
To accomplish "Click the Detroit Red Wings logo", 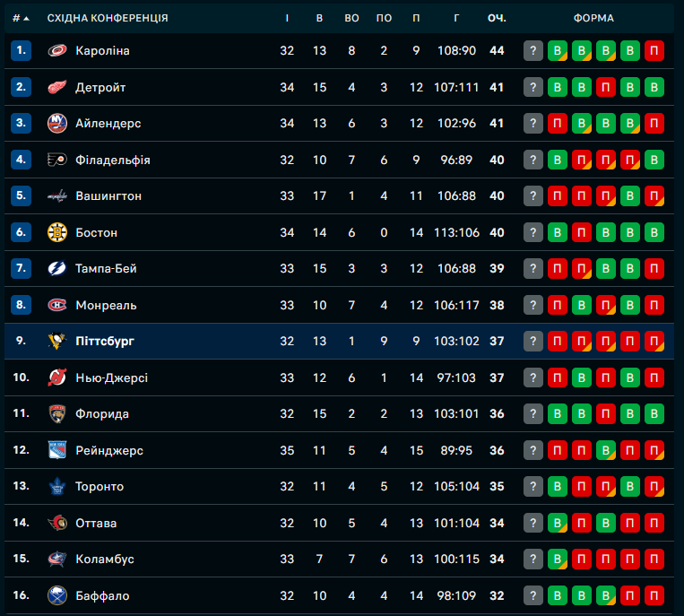I will (57, 87).
